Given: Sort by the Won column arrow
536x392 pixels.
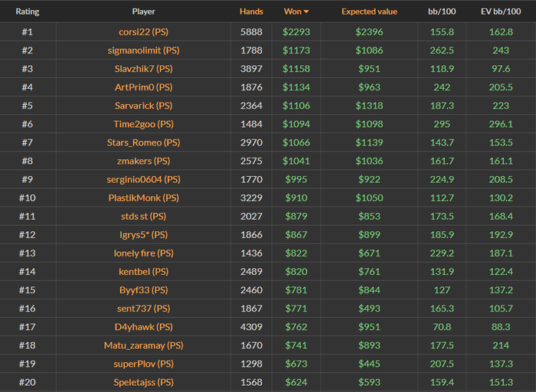Looking at the screenshot, I should tap(306, 11).
